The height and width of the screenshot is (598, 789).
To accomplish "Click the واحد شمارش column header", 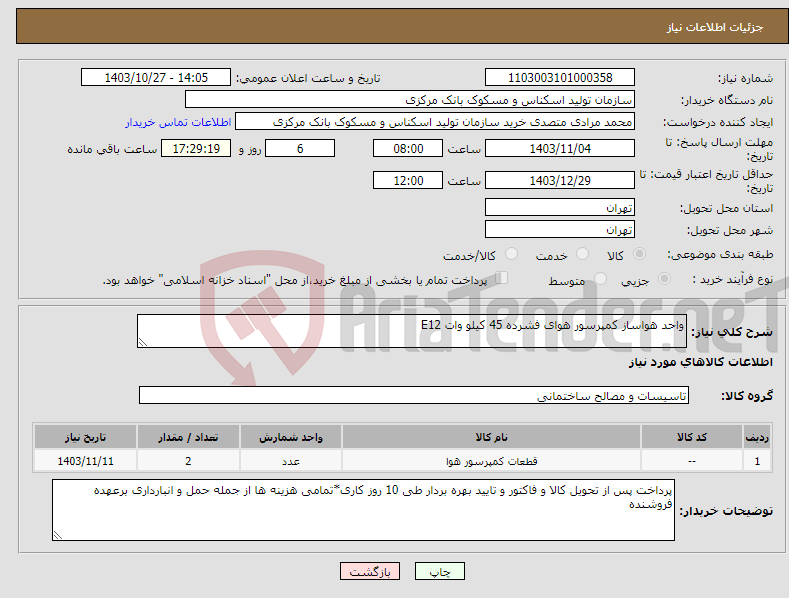I will tap(291, 437).
